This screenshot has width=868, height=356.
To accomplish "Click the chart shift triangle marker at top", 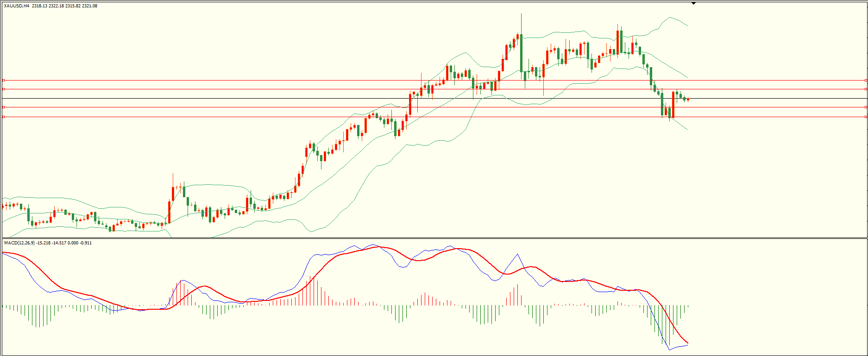I will coord(693,3).
